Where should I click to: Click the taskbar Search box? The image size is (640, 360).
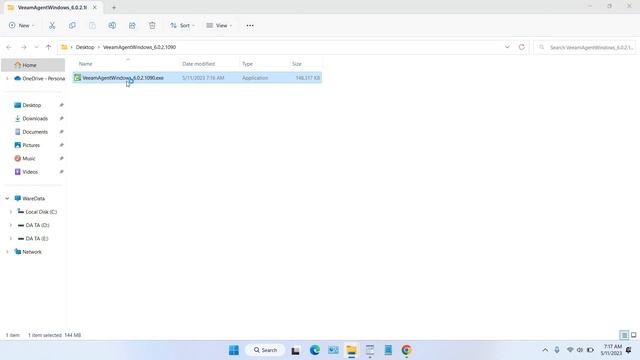click(x=265, y=350)
